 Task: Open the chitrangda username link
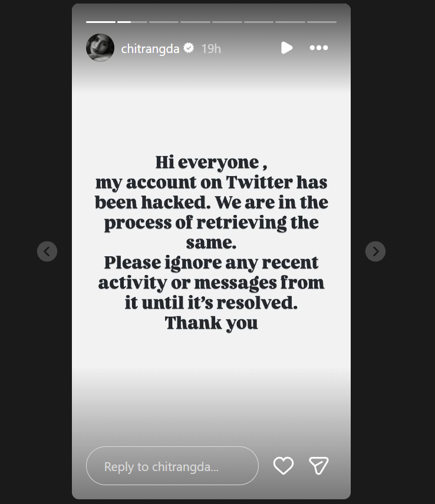150,48
